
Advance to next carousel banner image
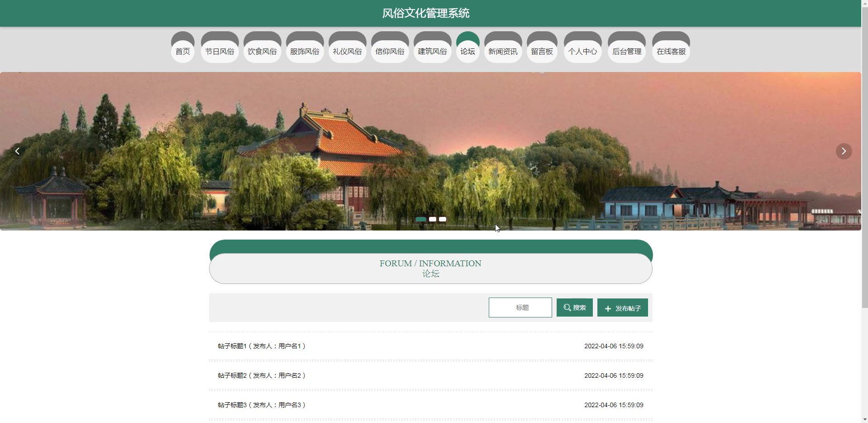point(844,151)
